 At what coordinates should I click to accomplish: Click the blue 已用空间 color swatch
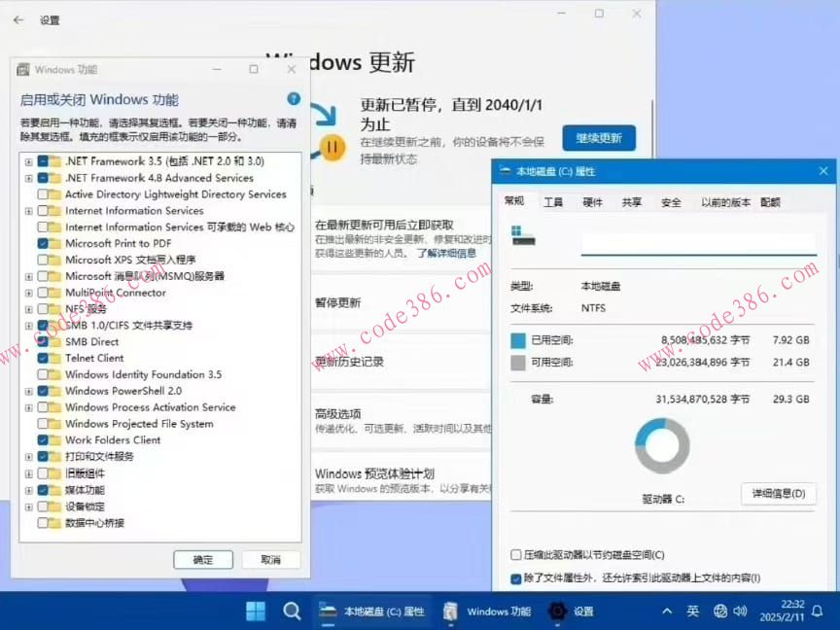coord(518,340)
